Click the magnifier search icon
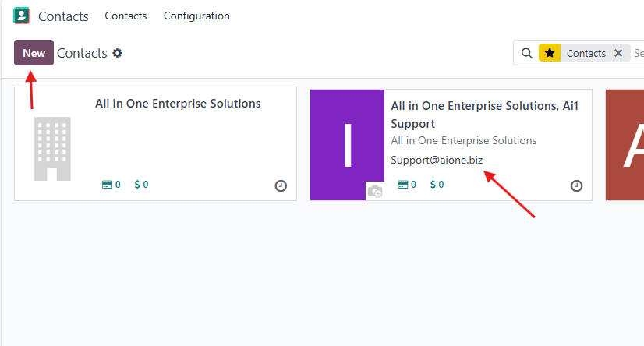Image resolution: width=644 pixels, height=346 pixels. pos(527,53)
